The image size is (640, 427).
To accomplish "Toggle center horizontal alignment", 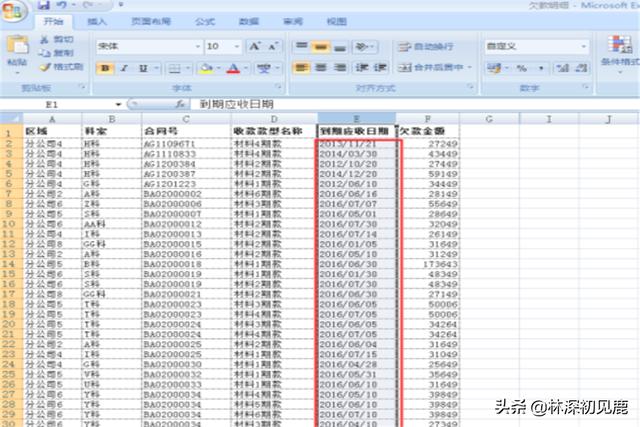I will 320,67.
